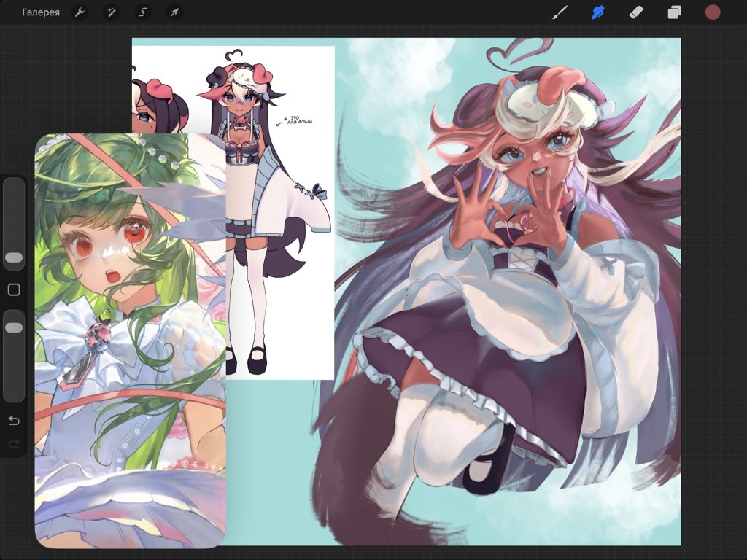
Task: Select the Brush tool
Action: [560, 12]
